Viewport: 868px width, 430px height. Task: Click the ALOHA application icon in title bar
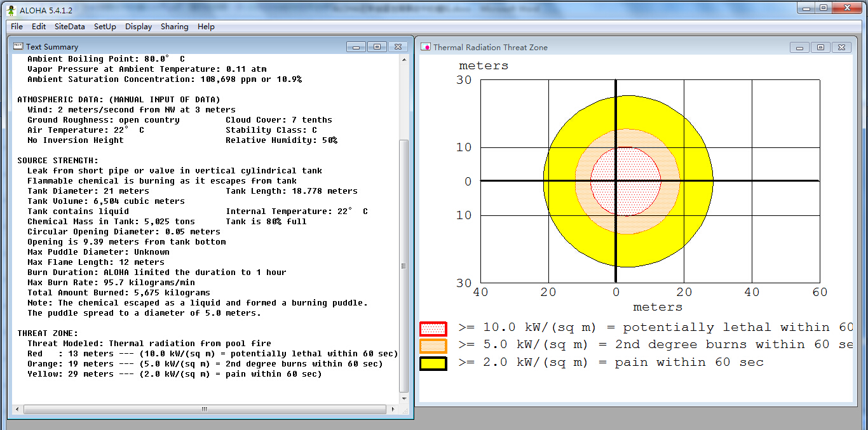point(10,10)
